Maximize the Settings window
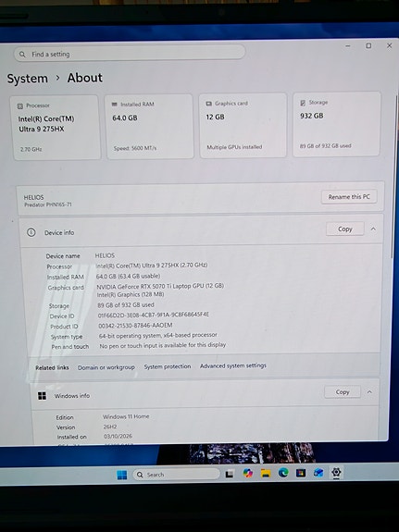Screen dimensions: 399x532 (368, 45)
